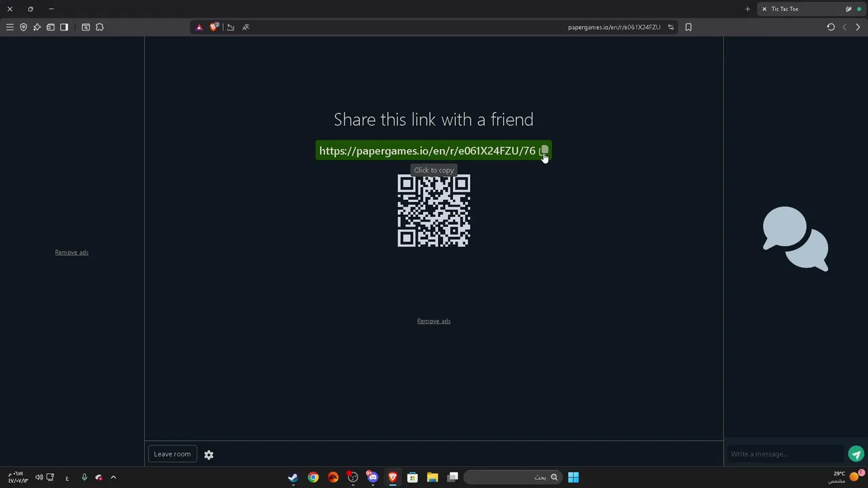
Task: Click Remove ads link below QR code
Action: tap(434, 321)
